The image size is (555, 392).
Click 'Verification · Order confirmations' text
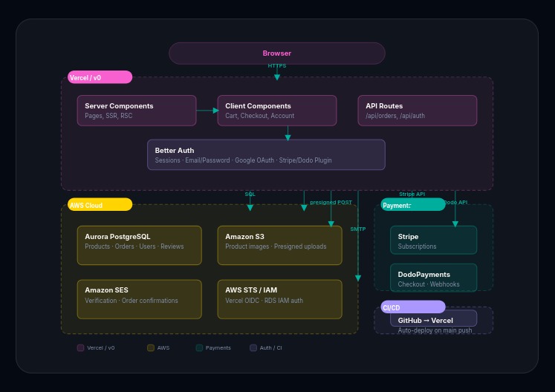tap(132, 301)
